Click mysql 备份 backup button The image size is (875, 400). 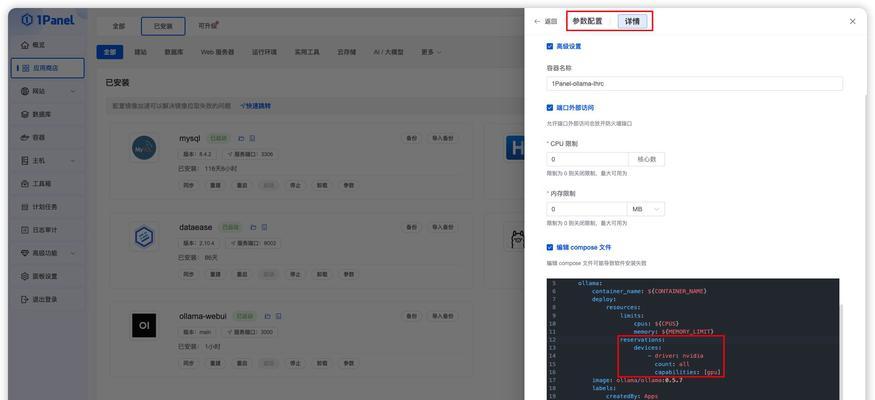(x=411, y=138)
